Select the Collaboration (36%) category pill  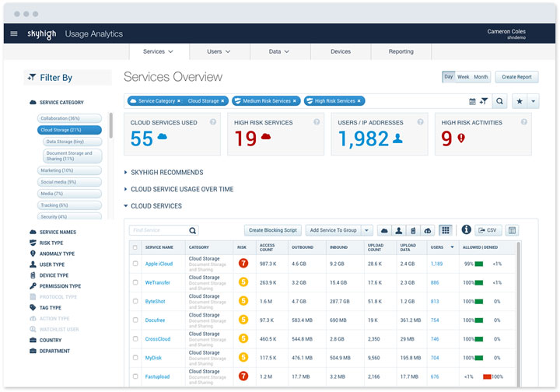tap(69, 118)
